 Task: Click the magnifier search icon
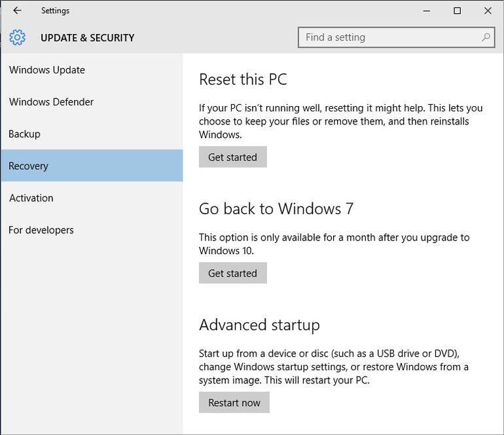[486, 37]
